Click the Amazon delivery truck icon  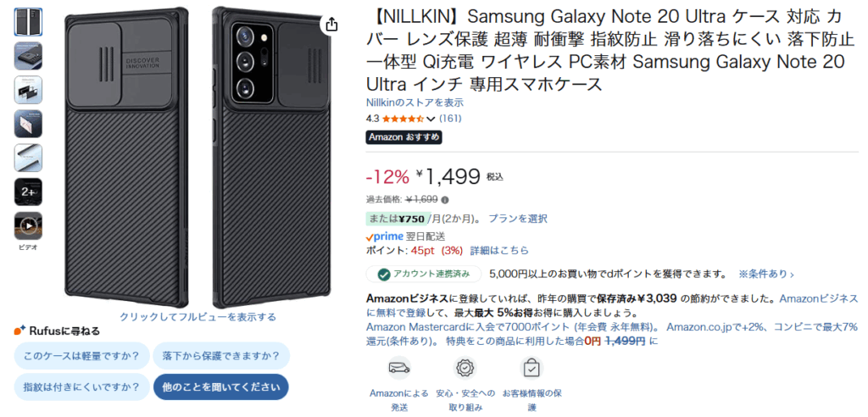pyautogui.click(x=398, y=368)
